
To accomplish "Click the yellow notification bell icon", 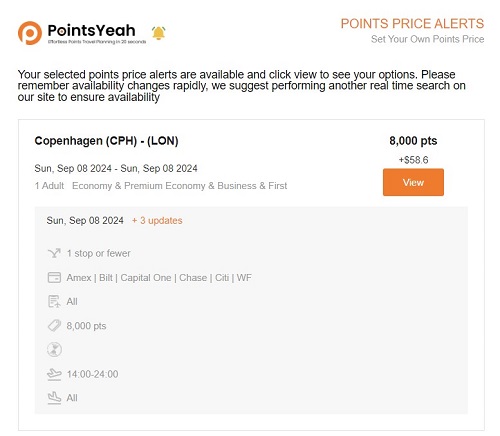I will (159, 33).
